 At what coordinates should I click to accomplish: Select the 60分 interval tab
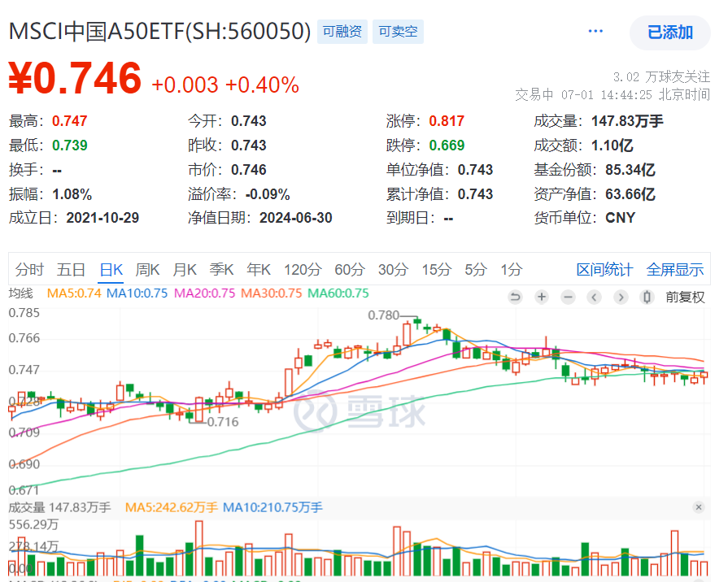tap(350, 270)
